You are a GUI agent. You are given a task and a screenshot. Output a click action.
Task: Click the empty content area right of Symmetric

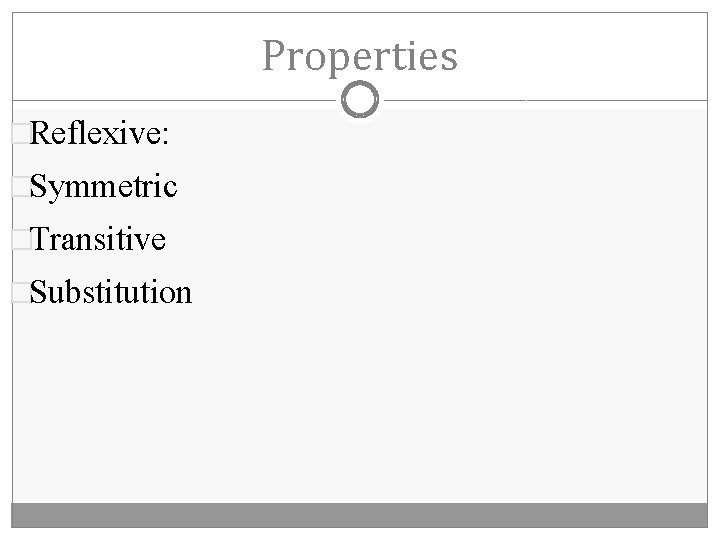pyautogui.click(x=450, y=187)
